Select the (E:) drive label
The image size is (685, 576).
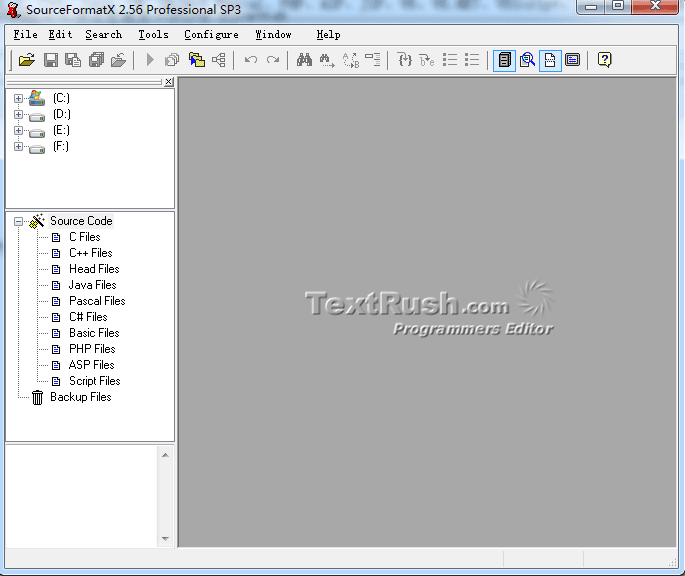tap(61, 130)
